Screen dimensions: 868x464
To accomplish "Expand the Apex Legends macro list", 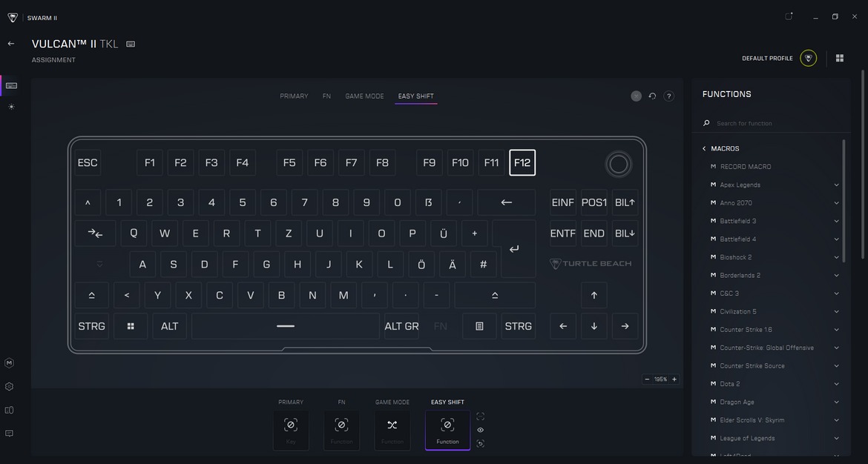I will point(836,185).
